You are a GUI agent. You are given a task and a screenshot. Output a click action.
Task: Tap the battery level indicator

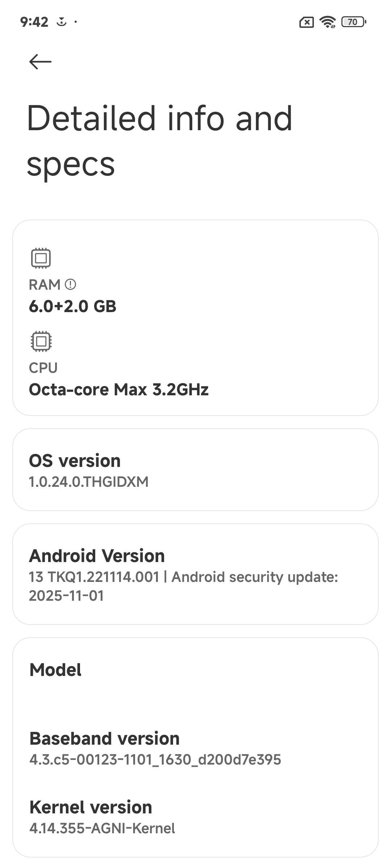coord(353,22)
